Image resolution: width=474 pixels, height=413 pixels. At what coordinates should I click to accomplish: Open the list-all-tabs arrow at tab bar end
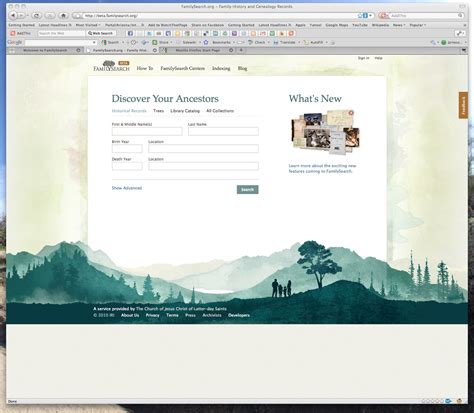click(464, 50)
